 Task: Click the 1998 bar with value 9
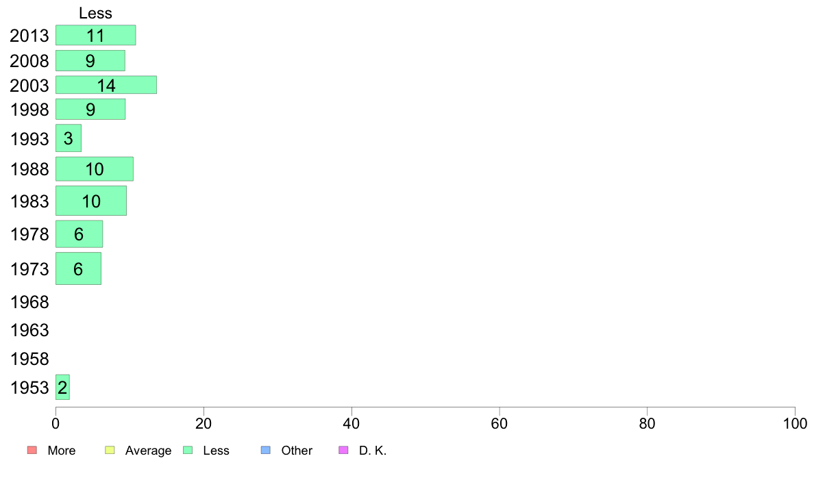(x=90, y=109)
